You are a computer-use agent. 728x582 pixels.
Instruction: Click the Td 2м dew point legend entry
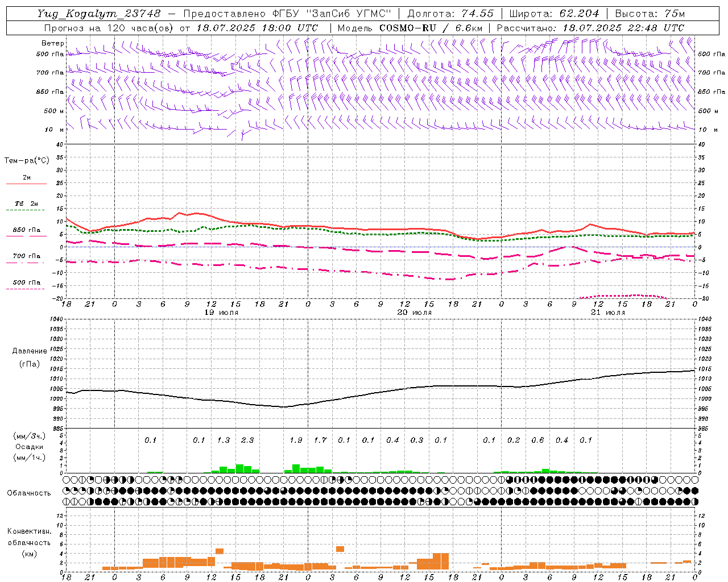[26, 203]
